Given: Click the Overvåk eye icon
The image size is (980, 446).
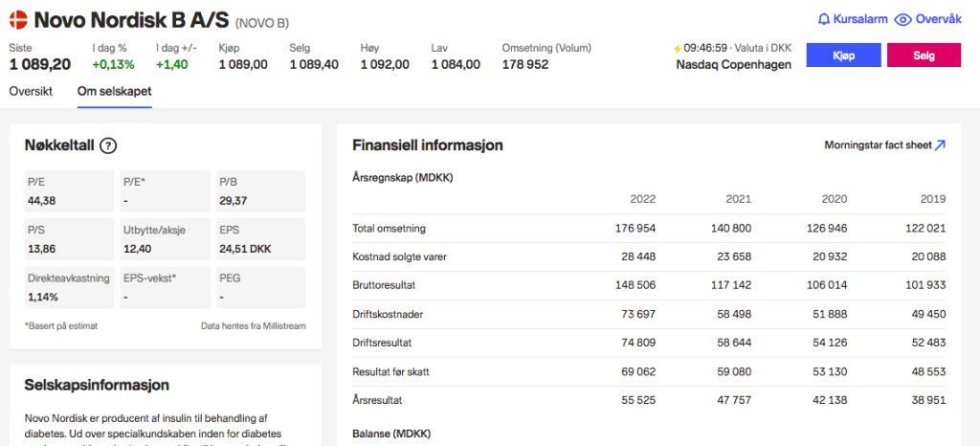Looking at the screenshot, I should (902, 19).
